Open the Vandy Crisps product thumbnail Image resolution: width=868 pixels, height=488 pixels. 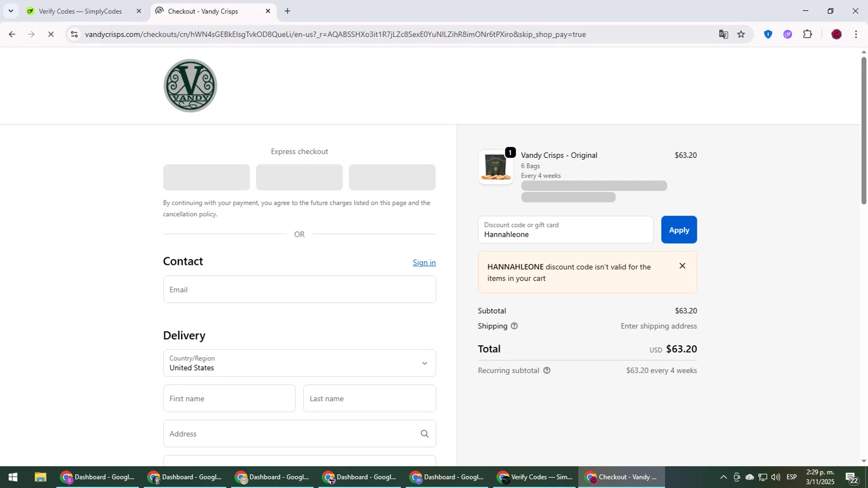click(x=495, y=167)
